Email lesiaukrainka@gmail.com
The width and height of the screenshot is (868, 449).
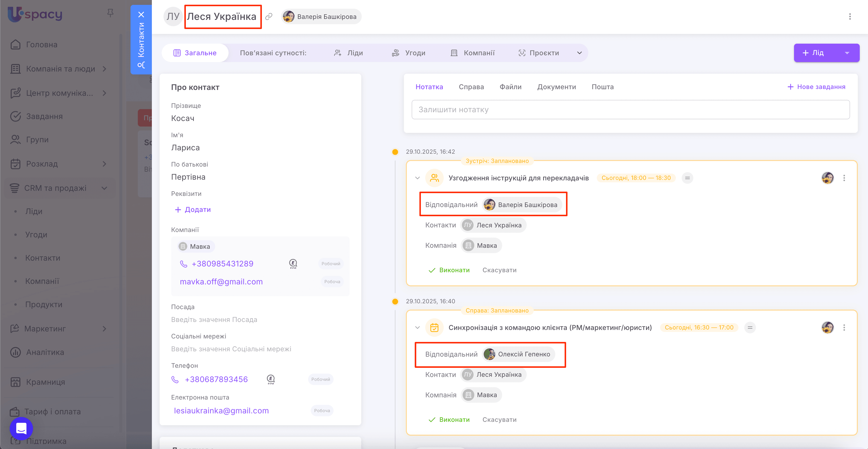click(x=221, y=411)
